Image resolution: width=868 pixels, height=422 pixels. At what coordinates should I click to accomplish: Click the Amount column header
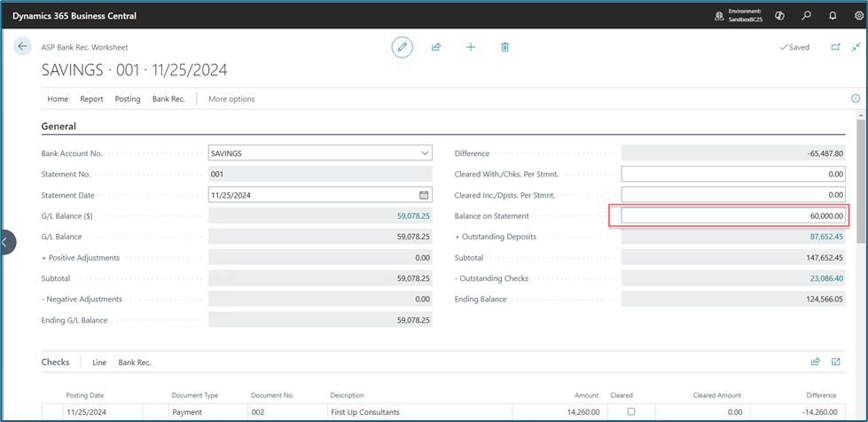586,395
